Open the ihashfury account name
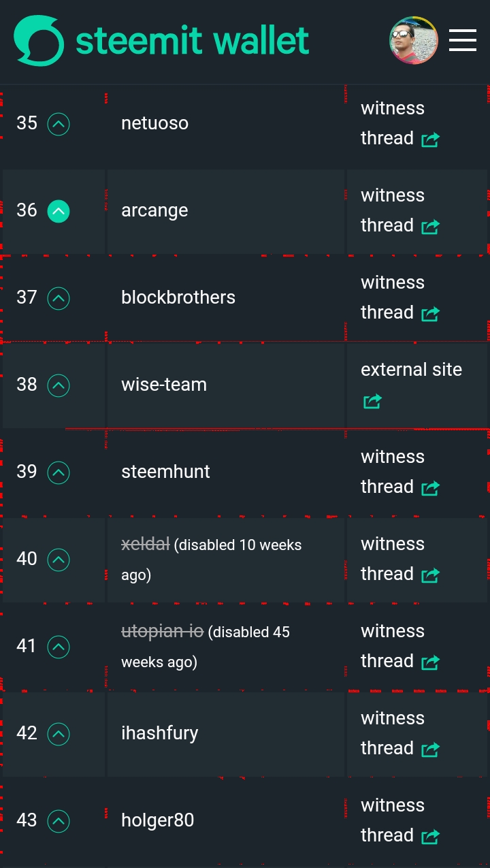The width and height of the screenshot is (490, 868). click(x=160, y=733)
